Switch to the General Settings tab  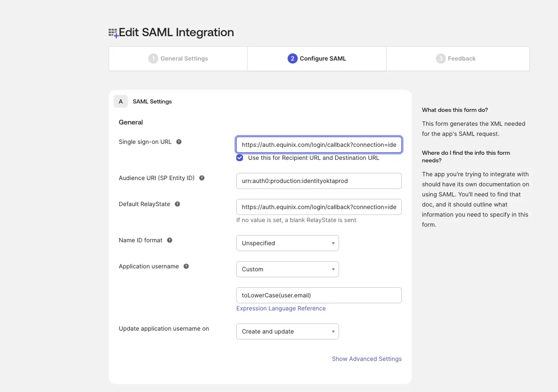pos(178,58)
